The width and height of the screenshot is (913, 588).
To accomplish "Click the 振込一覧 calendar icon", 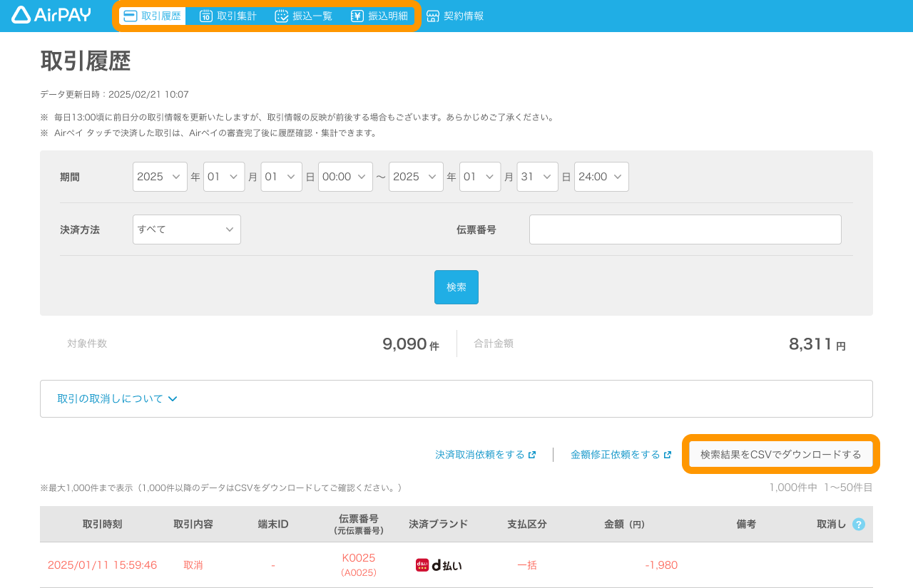I will pyautogui.click(x=282, y=16).
